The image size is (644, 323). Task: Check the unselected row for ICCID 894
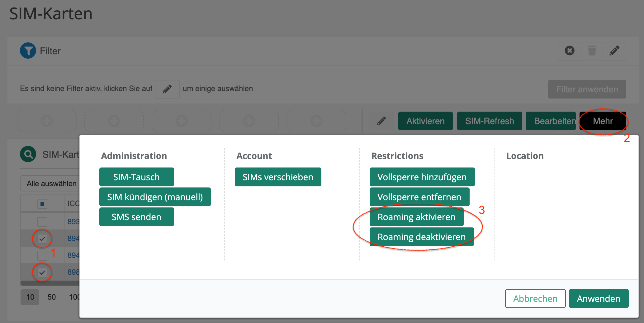[x=42, y=255]
